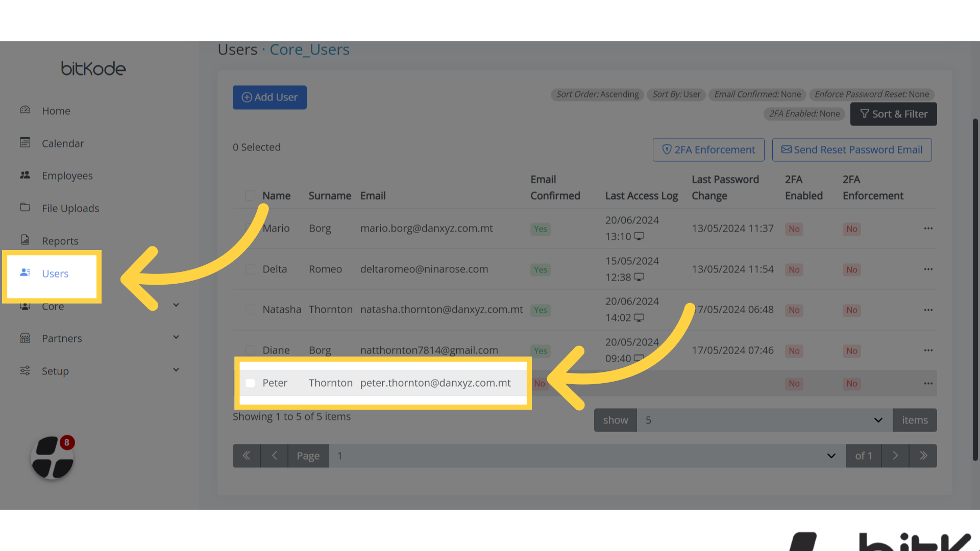The width and height of the screenshot is (980, 551).
Task: Open the row actions ellipsis for Peter Thornton
Action: [928, 383]
